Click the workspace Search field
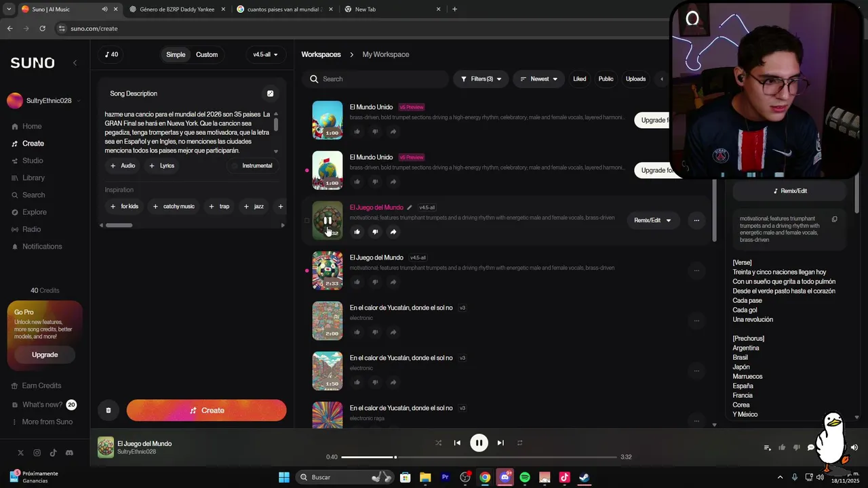The image size is (868, 488). coord(375,79)
